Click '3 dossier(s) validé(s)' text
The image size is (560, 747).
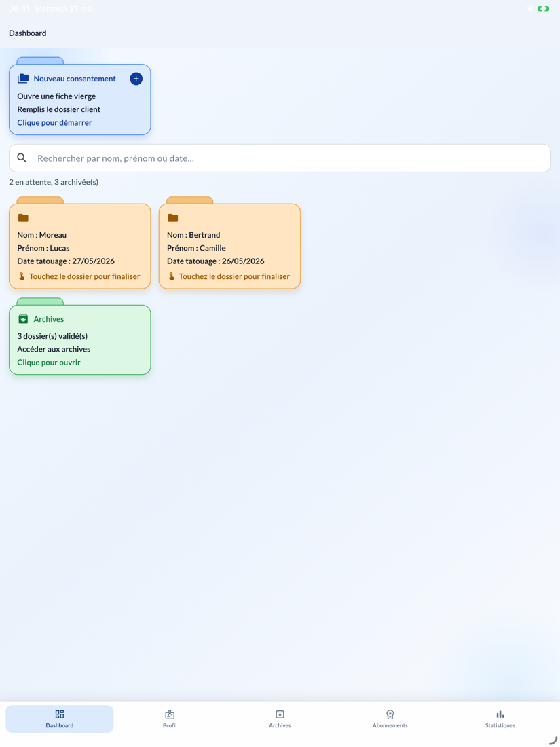(52, 336)
